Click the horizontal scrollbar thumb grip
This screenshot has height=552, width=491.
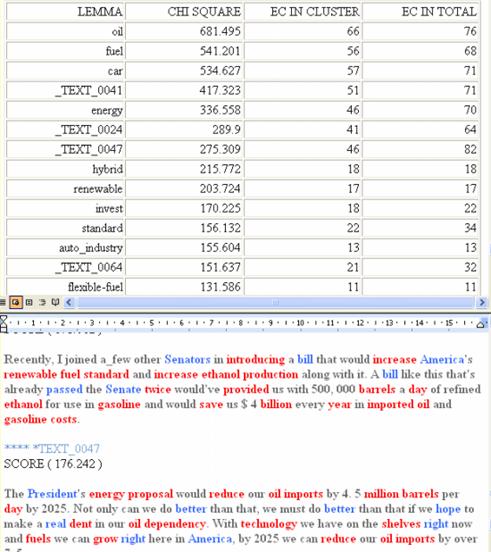[x=276, y=302]
